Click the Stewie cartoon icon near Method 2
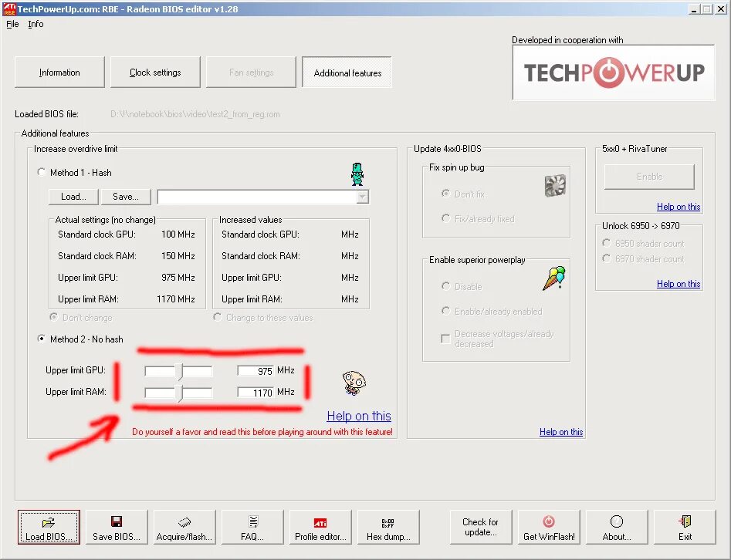The image size is (731, 560). (x=354, y=383)
